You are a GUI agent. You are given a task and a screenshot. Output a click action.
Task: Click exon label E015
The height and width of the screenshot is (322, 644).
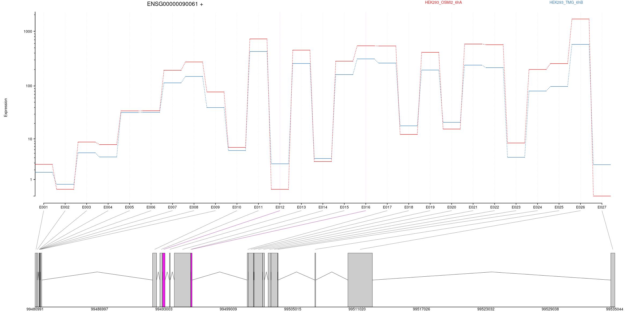coord(344,207)
